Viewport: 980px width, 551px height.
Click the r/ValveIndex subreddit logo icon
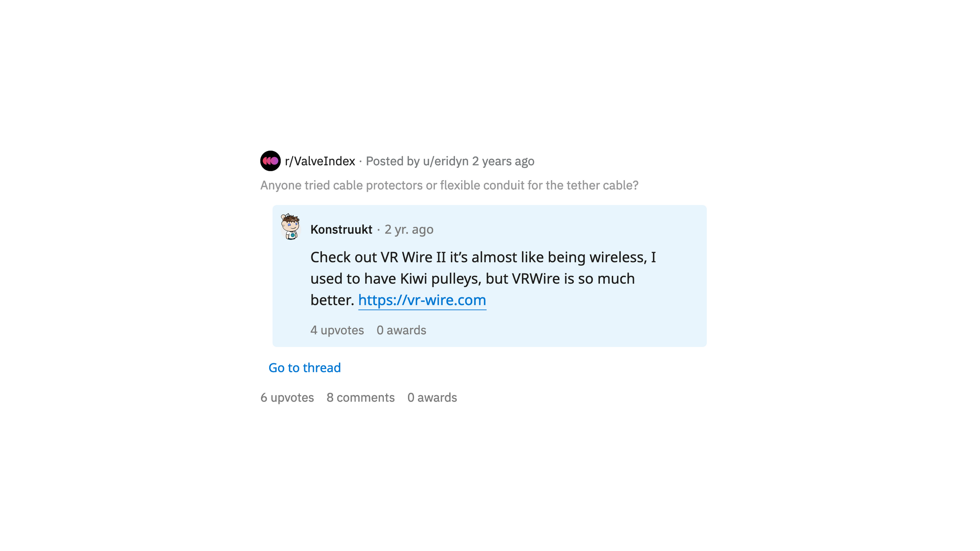270,161
